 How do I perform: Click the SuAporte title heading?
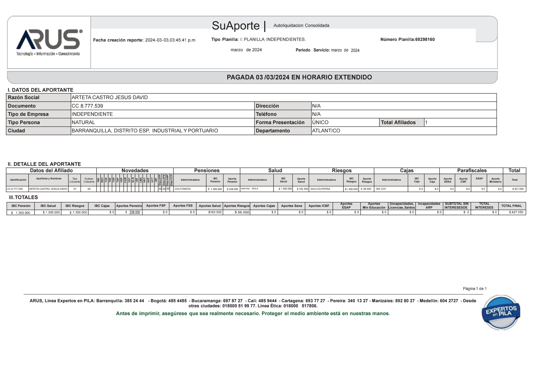pos(236,26)
